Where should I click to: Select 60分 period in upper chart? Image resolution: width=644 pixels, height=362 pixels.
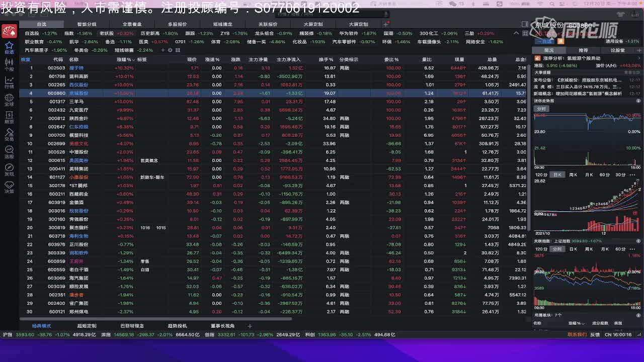coord(604,174)
